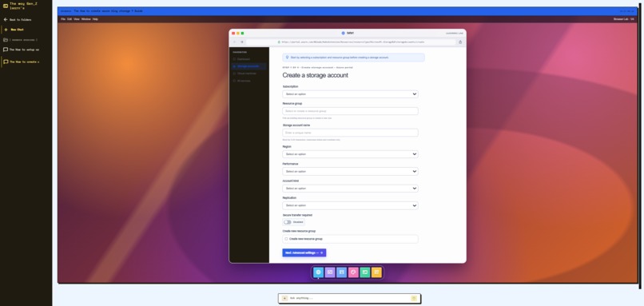Click the blue save-disk dock icon
644x306 pixels.
pos(341,272)
